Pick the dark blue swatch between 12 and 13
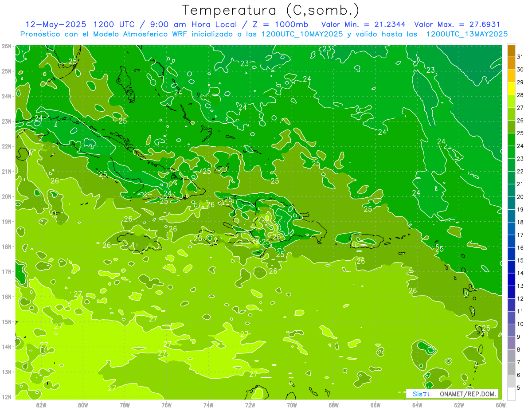 (511, 292)
